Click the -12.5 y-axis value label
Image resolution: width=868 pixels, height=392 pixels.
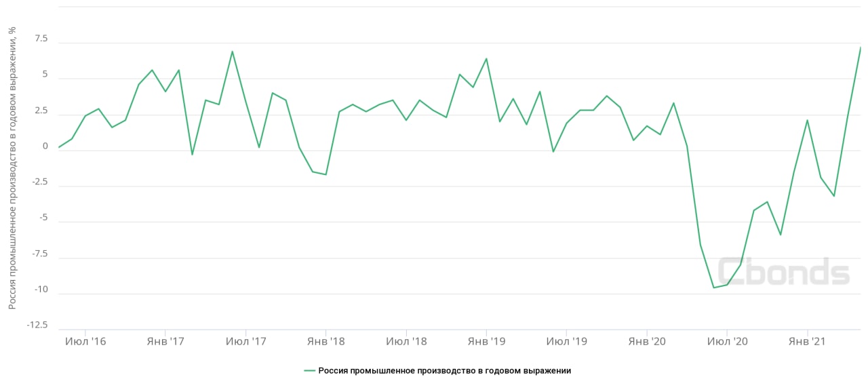coord(37,326)
